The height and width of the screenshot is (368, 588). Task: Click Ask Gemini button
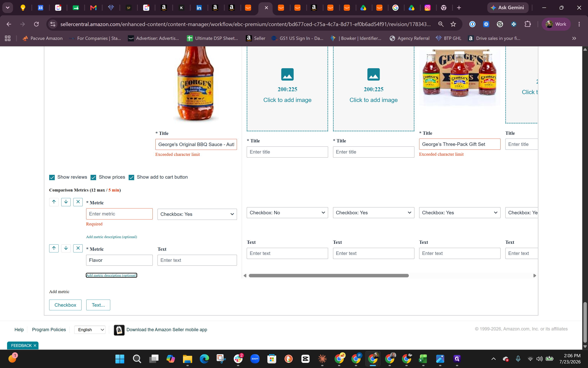(x=508, y=8)
